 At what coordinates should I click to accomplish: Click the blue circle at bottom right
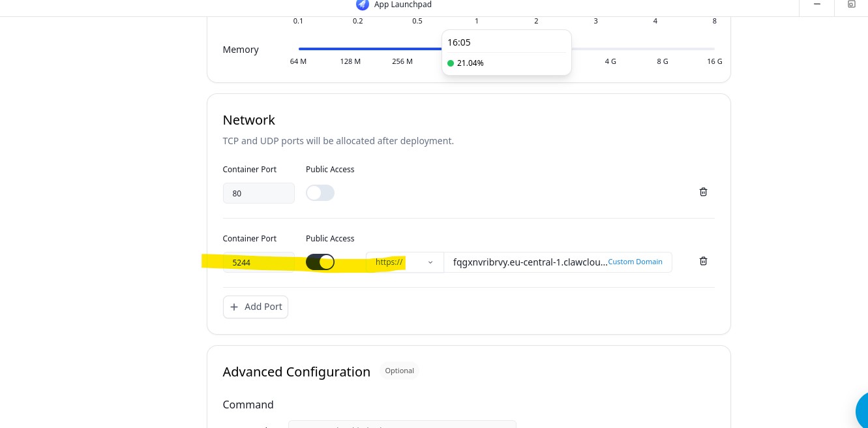coord(861,411)
